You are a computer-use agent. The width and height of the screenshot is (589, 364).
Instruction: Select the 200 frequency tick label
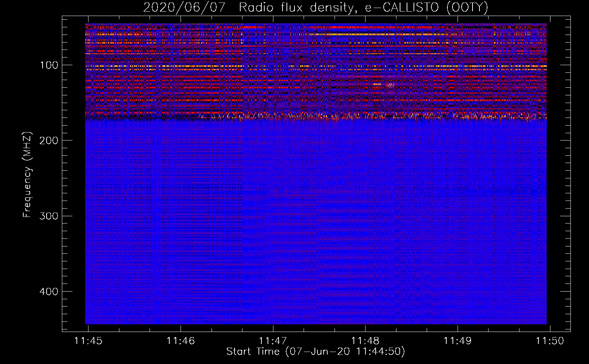[x=49, y=141]
